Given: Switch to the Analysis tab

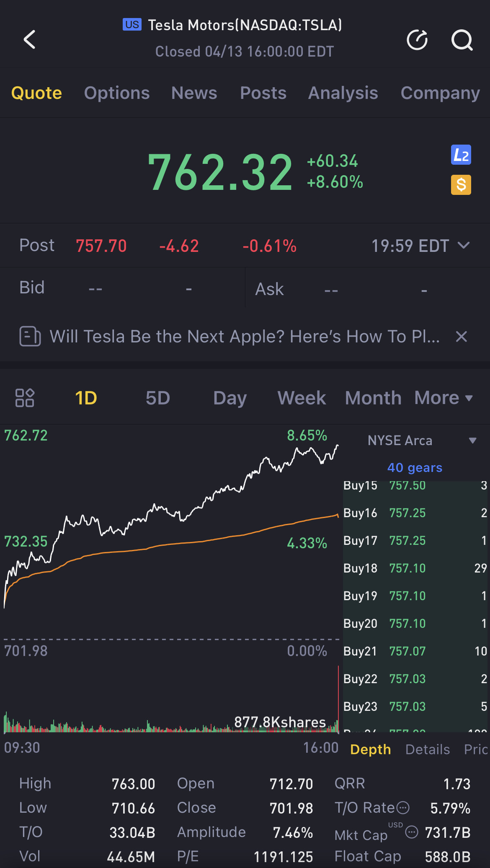Looking at the screenshot, I should pyautogui.click(x=343, y=93).
